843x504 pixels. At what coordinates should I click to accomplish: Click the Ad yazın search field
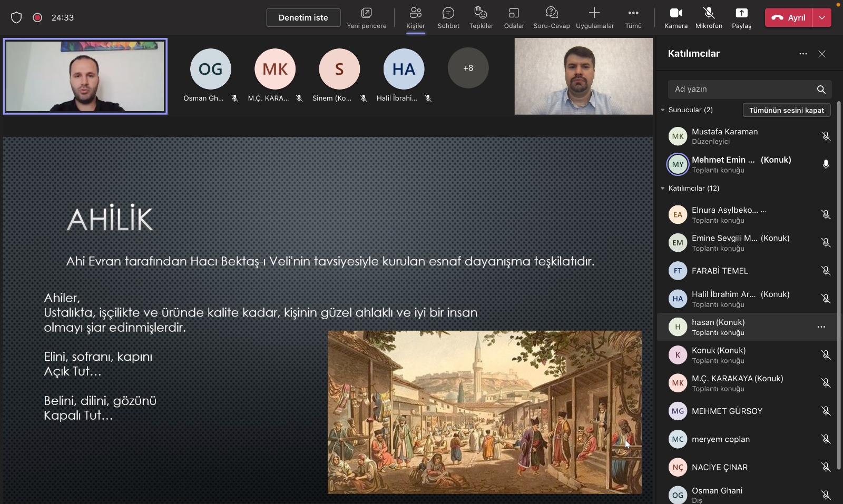[740, 90]
